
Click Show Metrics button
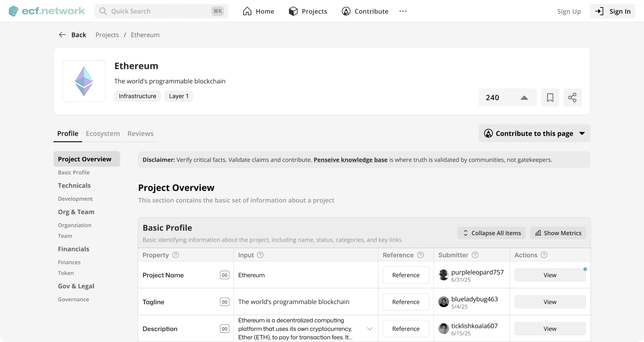[558, 233]
